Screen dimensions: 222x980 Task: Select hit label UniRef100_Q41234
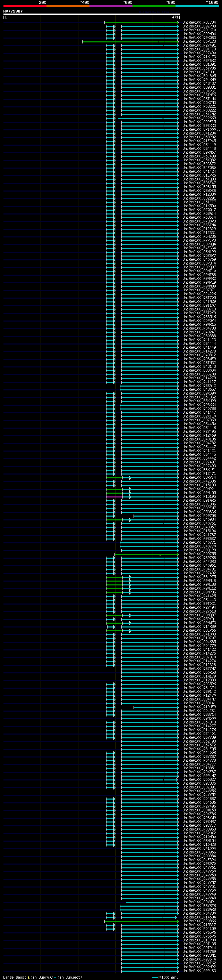coord(199,133)
